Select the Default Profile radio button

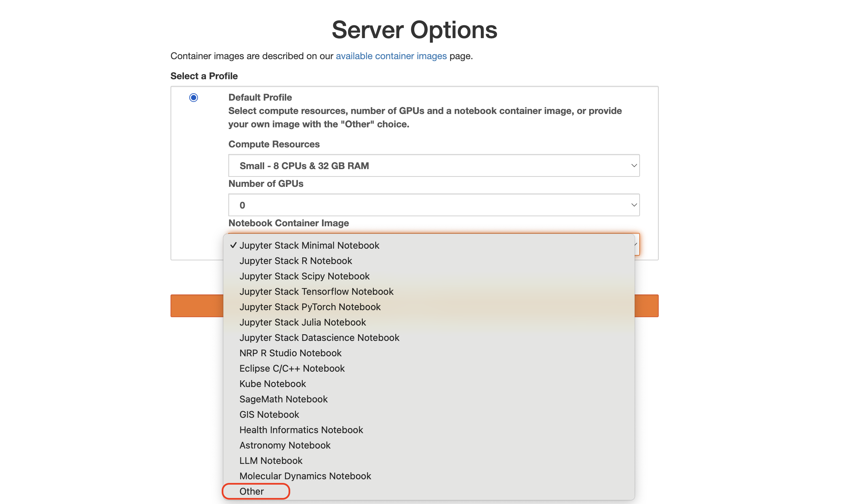tap(194, 98)
